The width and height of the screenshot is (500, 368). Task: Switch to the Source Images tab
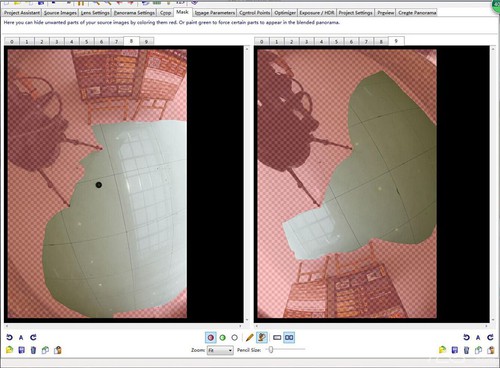pyautogui.click(x=60, y=13)
